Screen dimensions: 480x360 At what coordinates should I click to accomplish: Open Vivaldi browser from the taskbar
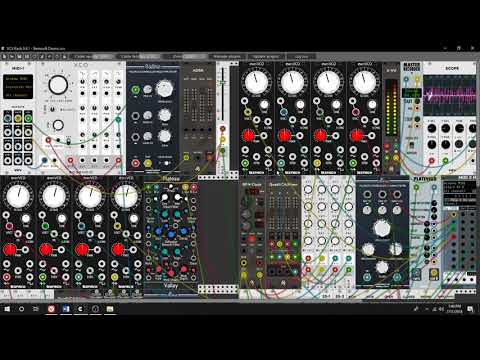click(x=51, y=309)
